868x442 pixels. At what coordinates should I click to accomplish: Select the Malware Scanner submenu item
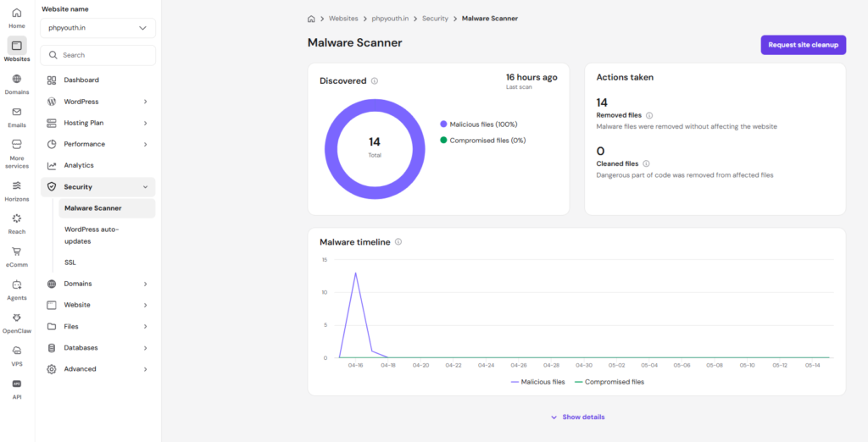[x=107, y=208]
